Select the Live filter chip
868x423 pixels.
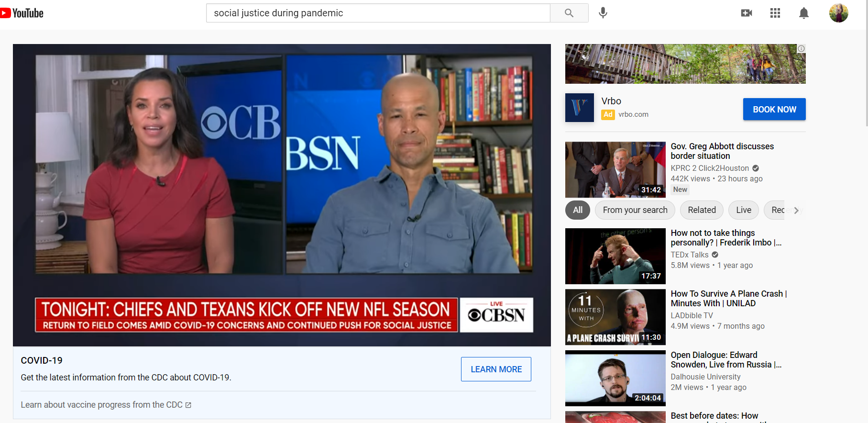[x=743, y=210]
